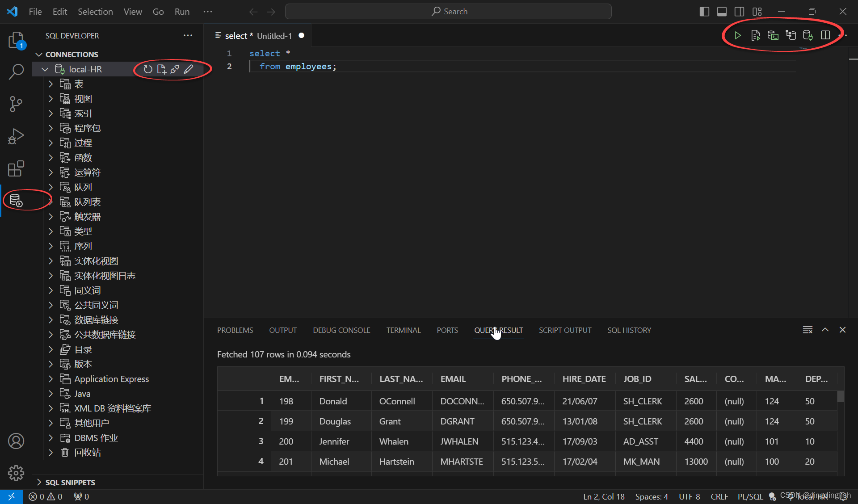Click the Explain Plan icon

[x=791, y=35]
